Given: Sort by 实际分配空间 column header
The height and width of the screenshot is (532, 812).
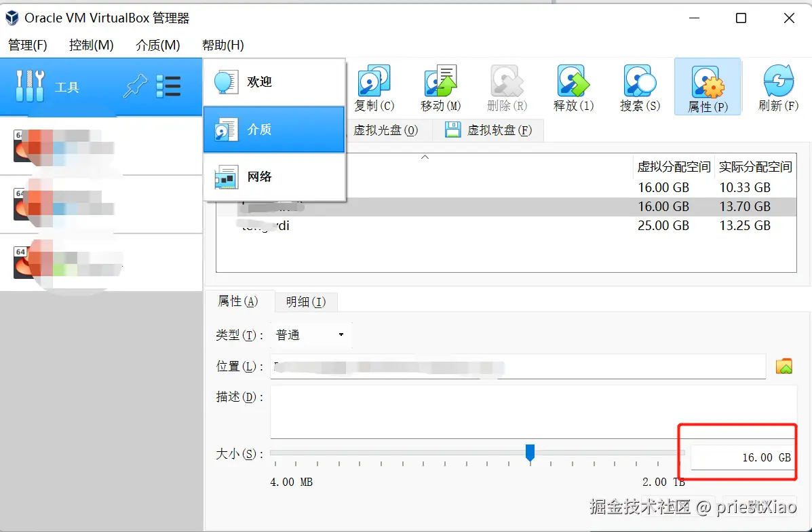Looking at the screenshot, I should (x=755, y=167).
